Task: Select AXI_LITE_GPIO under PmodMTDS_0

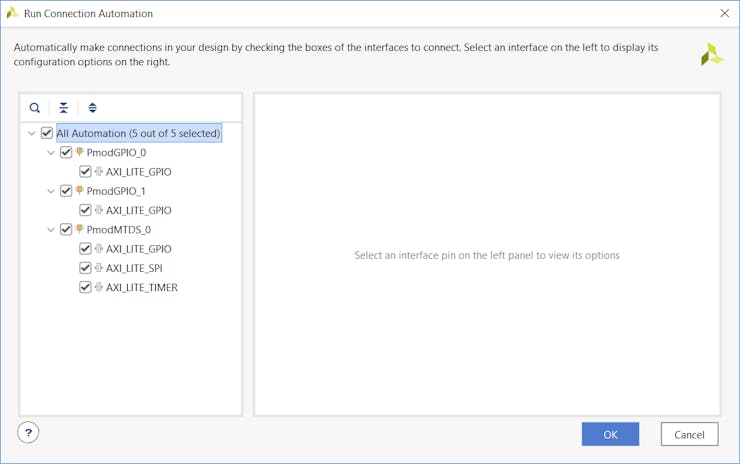Action: [138, 249]
